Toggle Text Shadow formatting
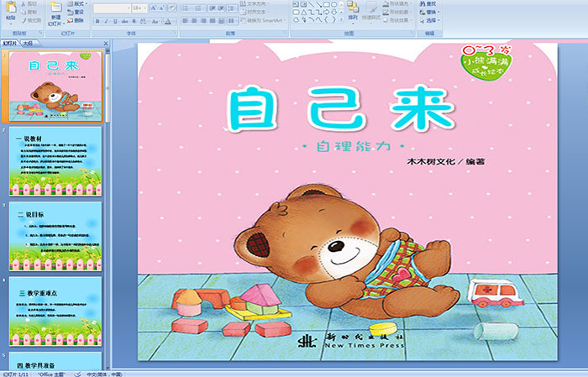 pos(134,21)
